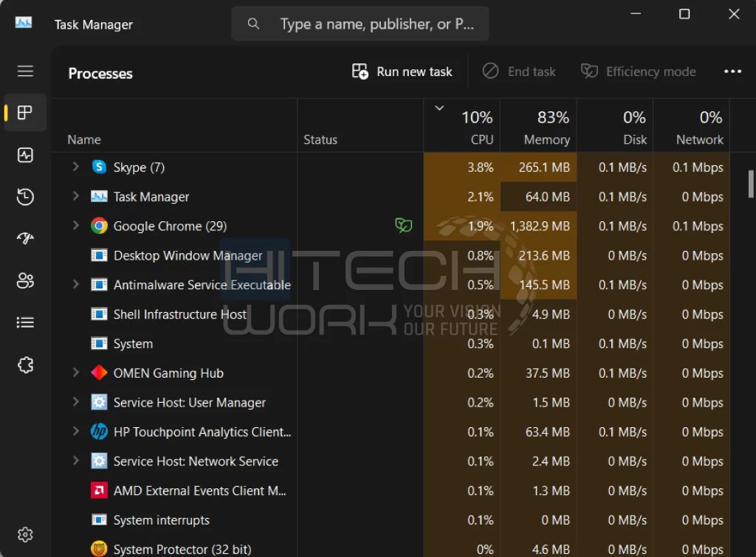The width and height of the screenshot is (756, 557).
Task: Click Chrome's 1,382.9 MB memory value
Action: click(540, 226)
